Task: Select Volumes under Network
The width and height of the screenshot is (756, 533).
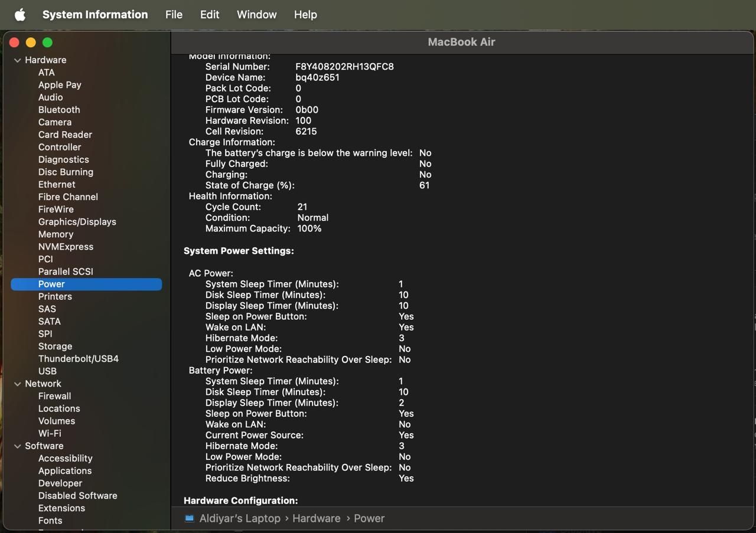Action: click(57, 421)
